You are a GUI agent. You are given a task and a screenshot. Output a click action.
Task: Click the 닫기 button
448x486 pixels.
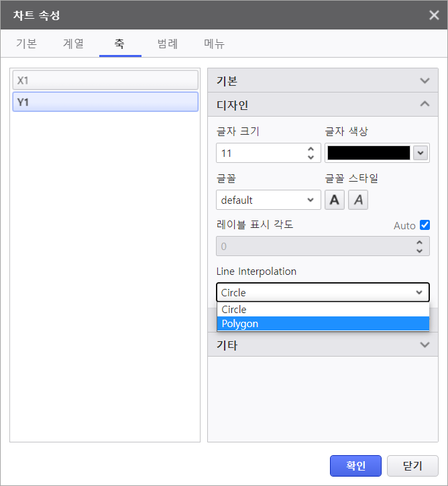tap(412, 466)
